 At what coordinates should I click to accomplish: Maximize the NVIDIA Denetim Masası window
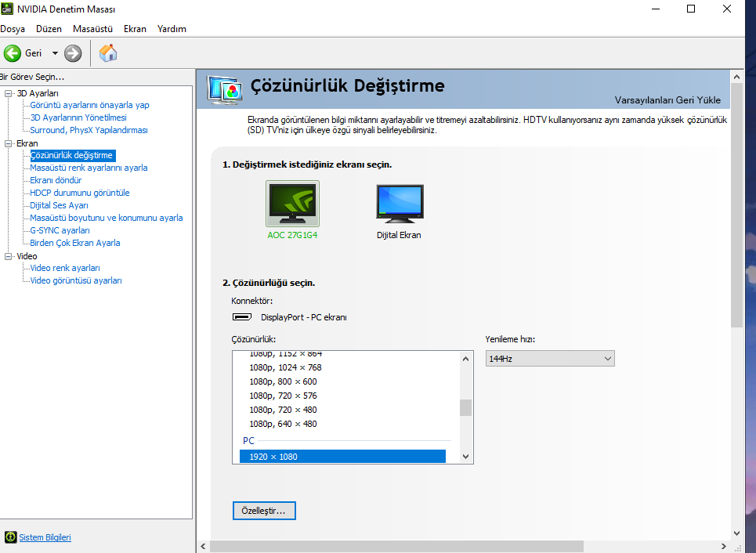pos(691,9)
